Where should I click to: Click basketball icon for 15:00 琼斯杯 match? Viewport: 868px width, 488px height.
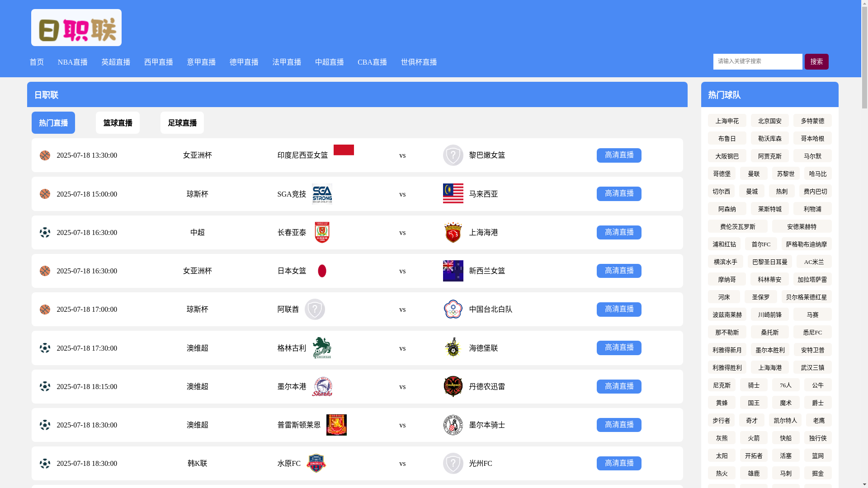(x=45, y=194)
